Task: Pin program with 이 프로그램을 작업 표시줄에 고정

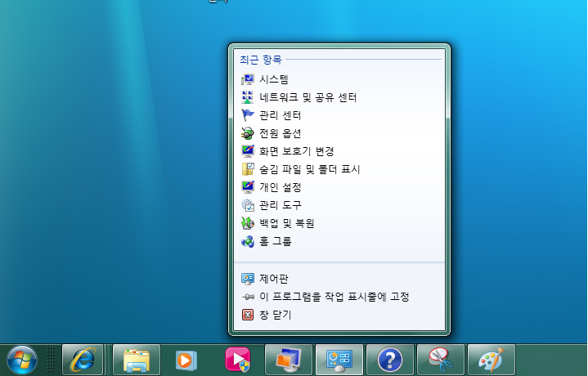Action: [x=339, y=297]
